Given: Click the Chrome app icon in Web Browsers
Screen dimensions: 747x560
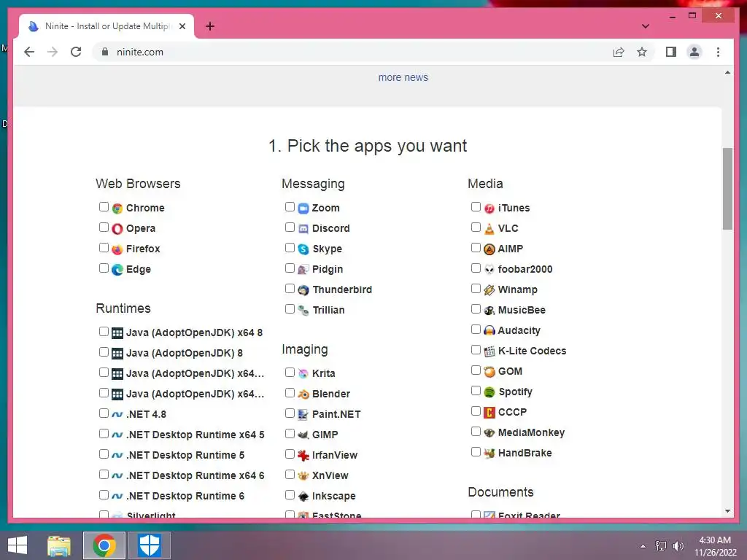Looking at the screenshot, I should click(x=117, y=208).
